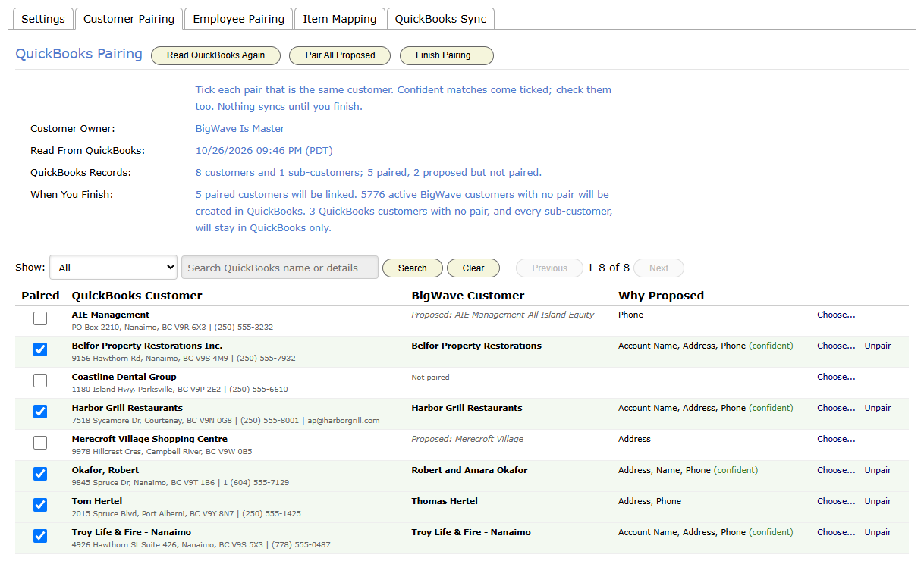Image resolution: width=924 pixels, height=561 pixels.
Task: Tick the AIE Management paired checkbox
Action: pyautogui.click(x=40, y=318)
